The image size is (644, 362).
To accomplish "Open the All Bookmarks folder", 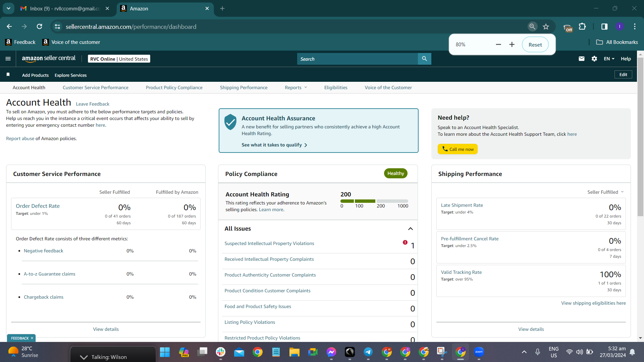I will [617, 42].
